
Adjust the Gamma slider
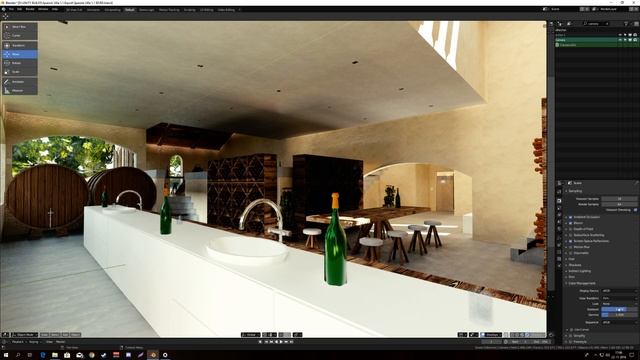[x=619, y=315]
